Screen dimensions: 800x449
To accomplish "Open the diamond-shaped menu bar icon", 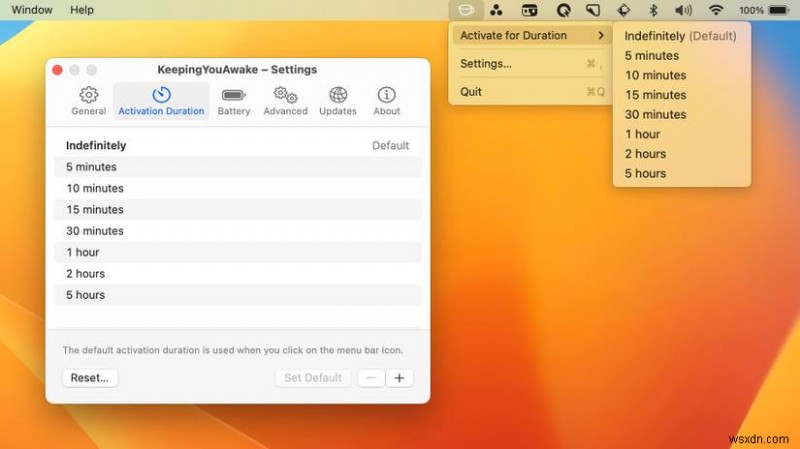I will point(623,10).
